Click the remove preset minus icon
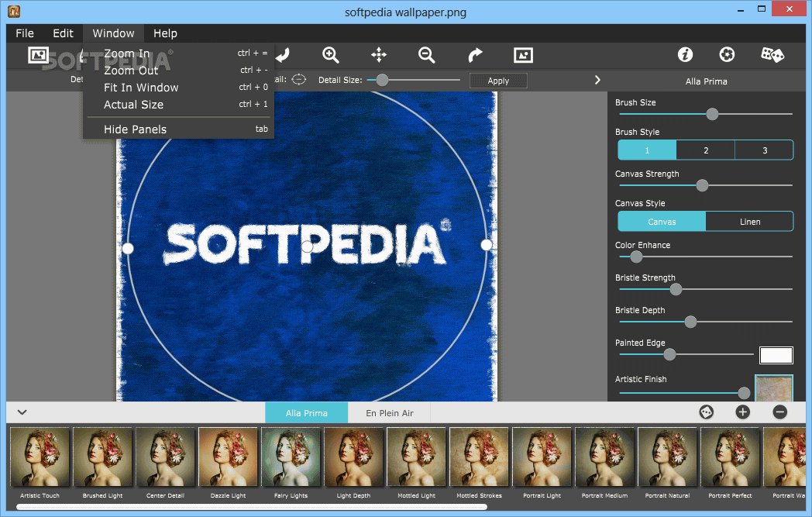The height and width of the screenshot is (517, 812). tap(780, 412)
